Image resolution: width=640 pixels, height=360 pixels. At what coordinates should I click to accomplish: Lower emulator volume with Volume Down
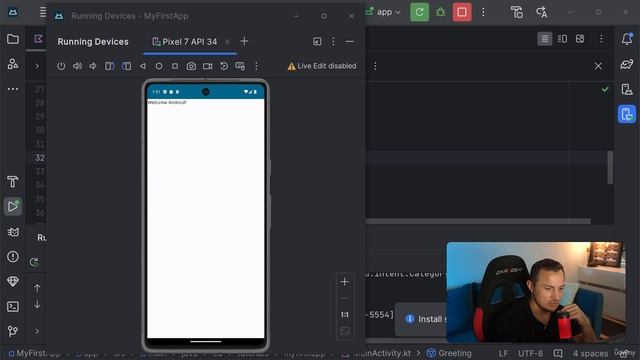93,66
